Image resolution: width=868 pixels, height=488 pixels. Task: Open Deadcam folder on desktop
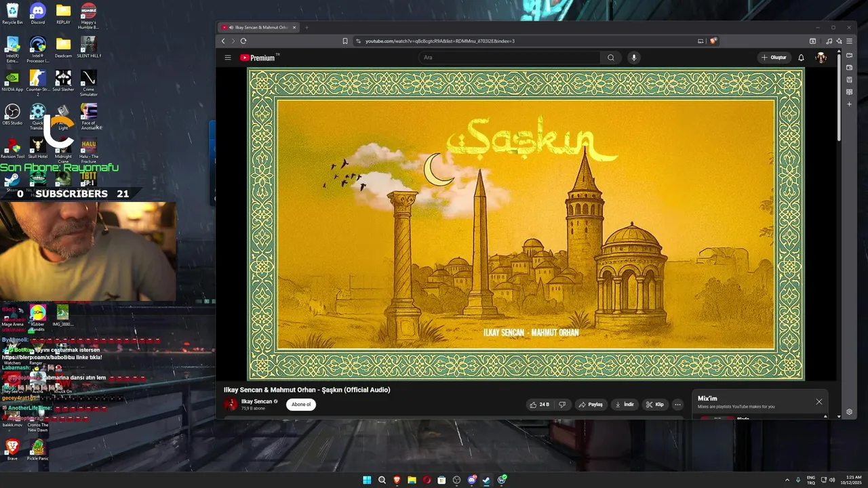point(63,47)
